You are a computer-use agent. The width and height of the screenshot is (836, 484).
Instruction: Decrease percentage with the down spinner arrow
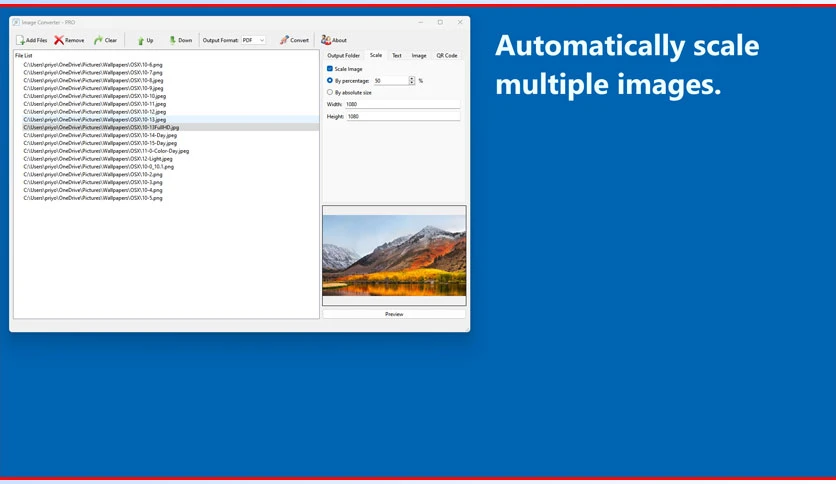tap(412, 83)
